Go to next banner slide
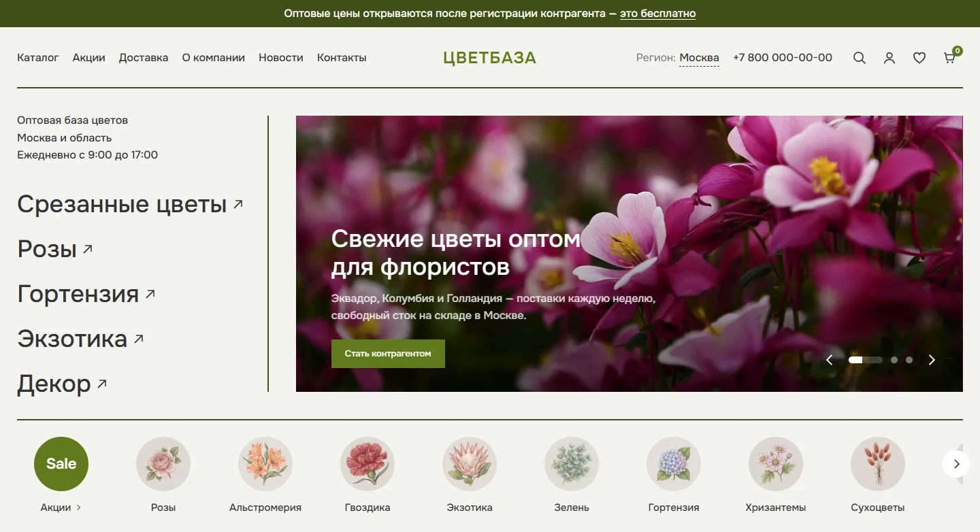Viewport: 980px width, 532px height. coord(932,360)
